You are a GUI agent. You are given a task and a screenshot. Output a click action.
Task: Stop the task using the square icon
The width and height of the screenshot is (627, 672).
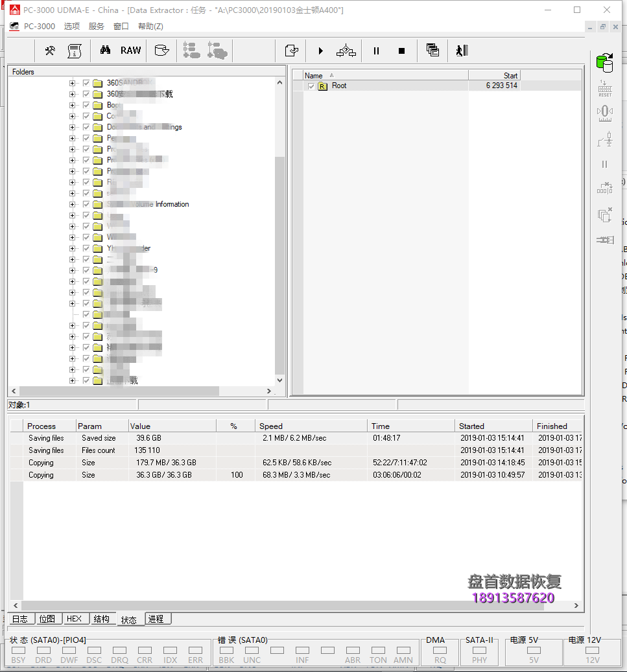(x=401, y=51)
